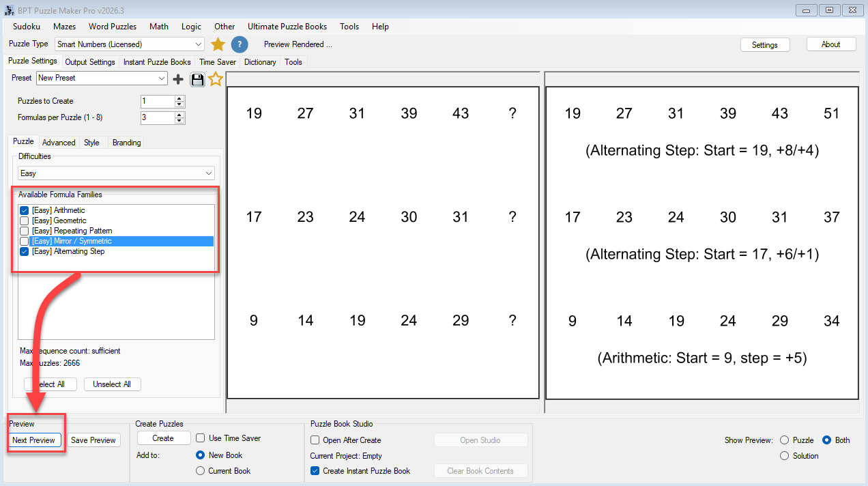Click the 'Arithmetic: Start = 9, step = +5' text

coord(702,358)
